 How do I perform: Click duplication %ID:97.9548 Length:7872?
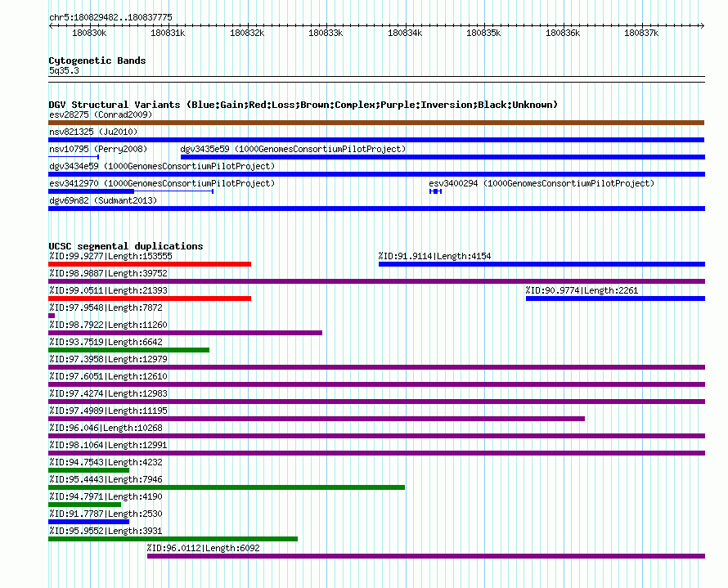click(52, 316)
